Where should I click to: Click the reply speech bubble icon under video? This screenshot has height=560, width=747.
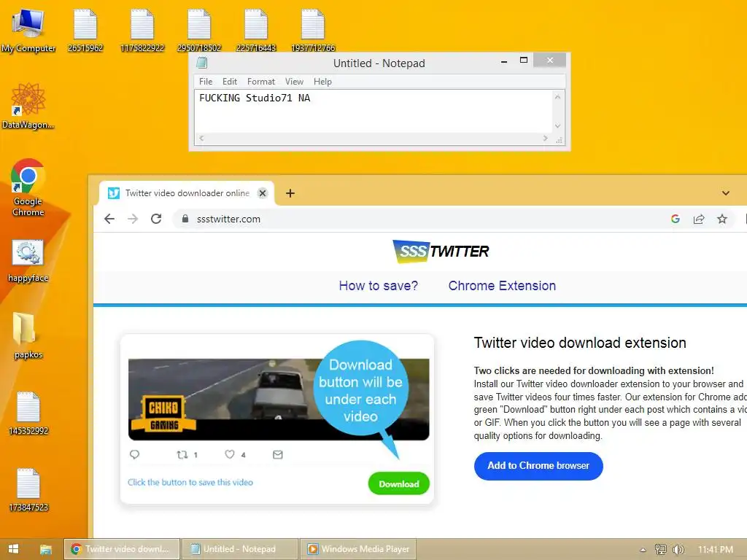tap(135, 455)
